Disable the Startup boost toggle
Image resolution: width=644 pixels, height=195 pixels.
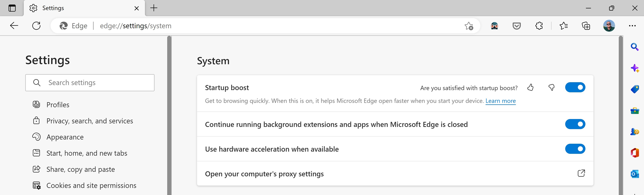[575, 87]
